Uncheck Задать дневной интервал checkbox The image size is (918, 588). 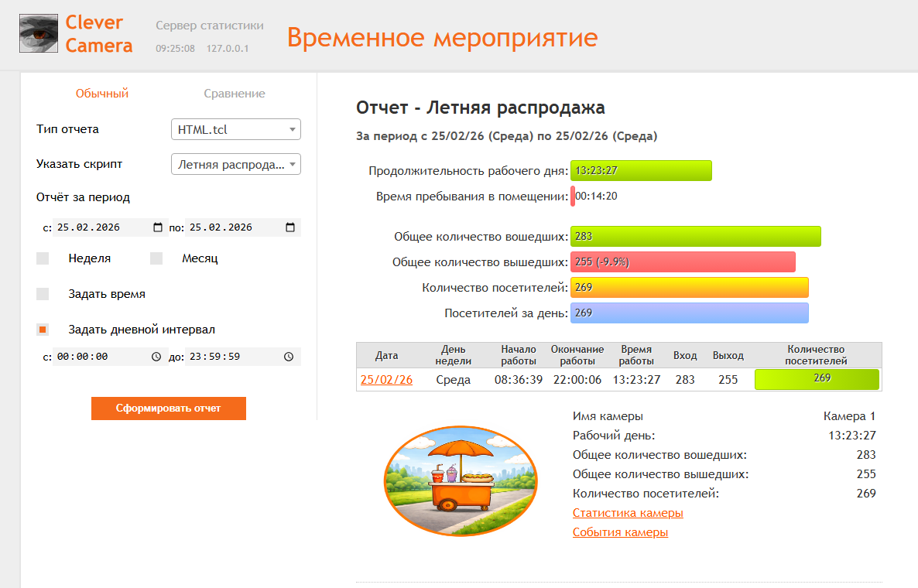[43, 330]
